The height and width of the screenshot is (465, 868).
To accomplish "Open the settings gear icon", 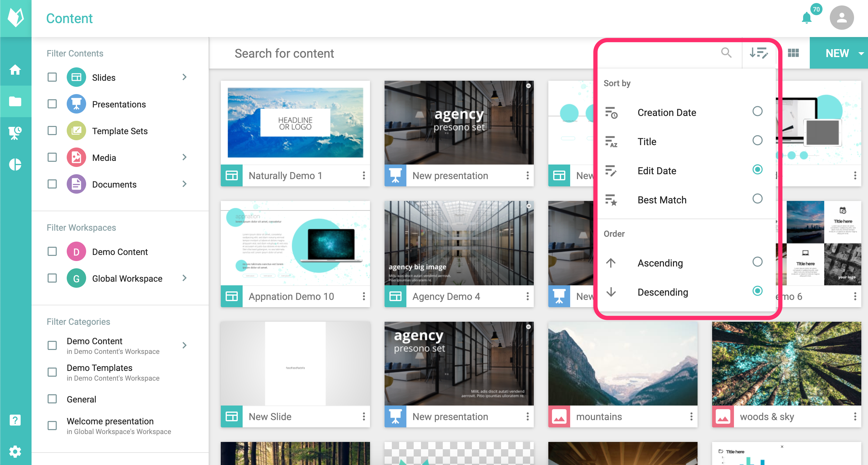I will click(x=15, y=452).
